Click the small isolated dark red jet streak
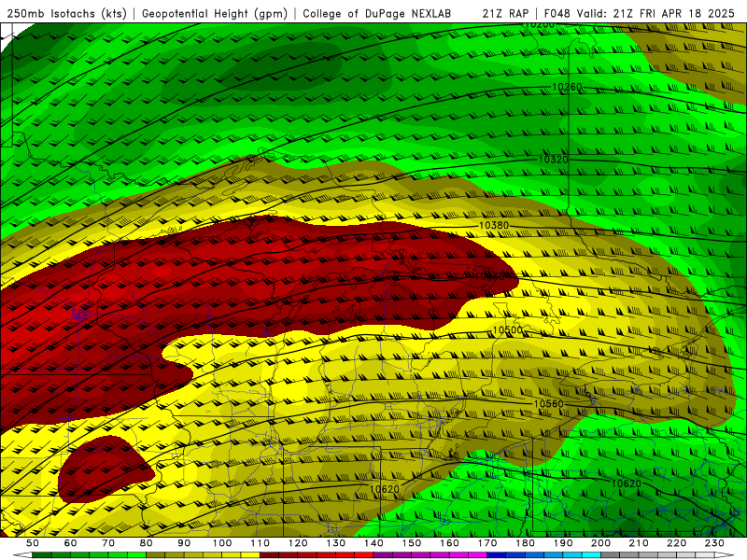This screenshot has width=747, height=560. [x=106, y=469]
